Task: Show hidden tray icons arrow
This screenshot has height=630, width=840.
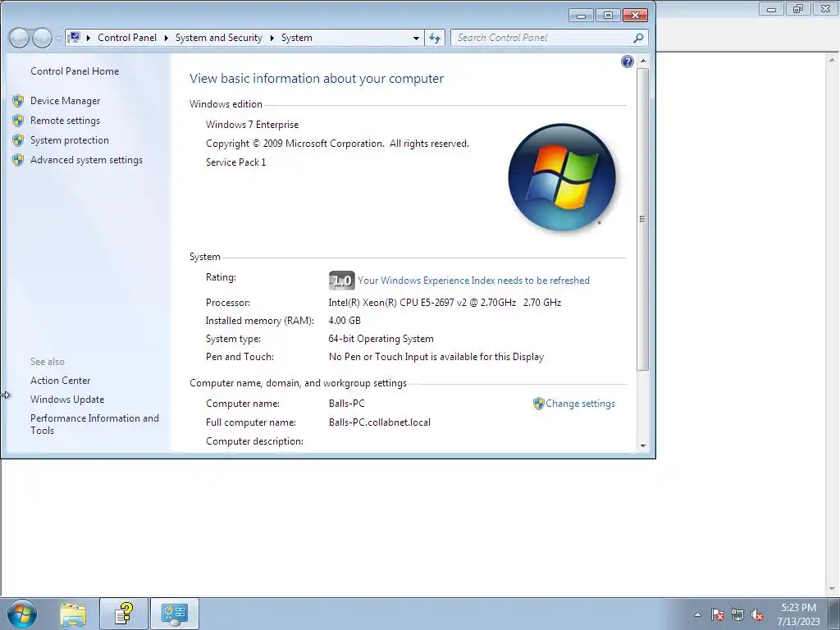Action: coord(697,614)
